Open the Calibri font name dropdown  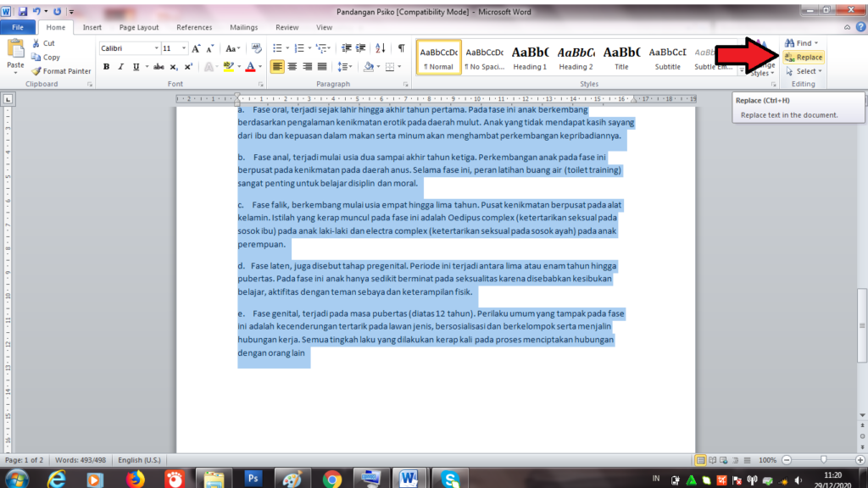tap(156, 48)
